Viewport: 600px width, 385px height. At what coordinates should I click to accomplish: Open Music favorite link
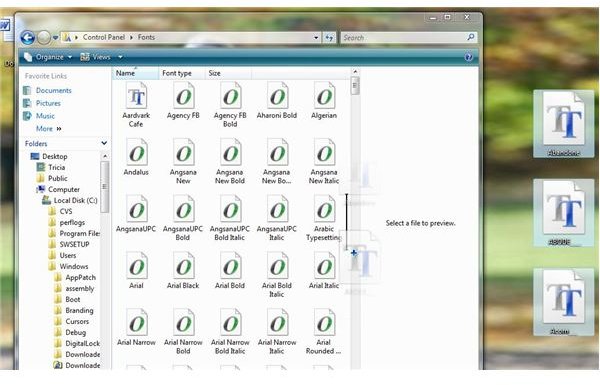pyautogui.click(x=39, y=116)
